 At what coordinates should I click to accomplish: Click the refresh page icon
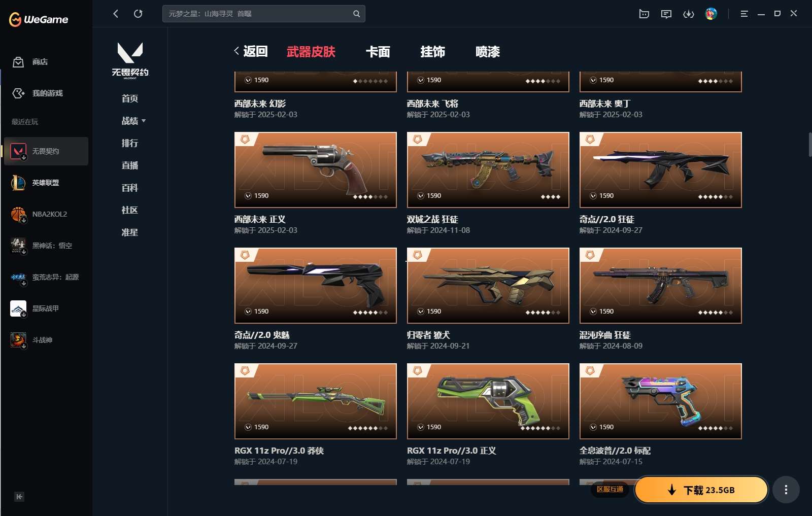point(138,14)
